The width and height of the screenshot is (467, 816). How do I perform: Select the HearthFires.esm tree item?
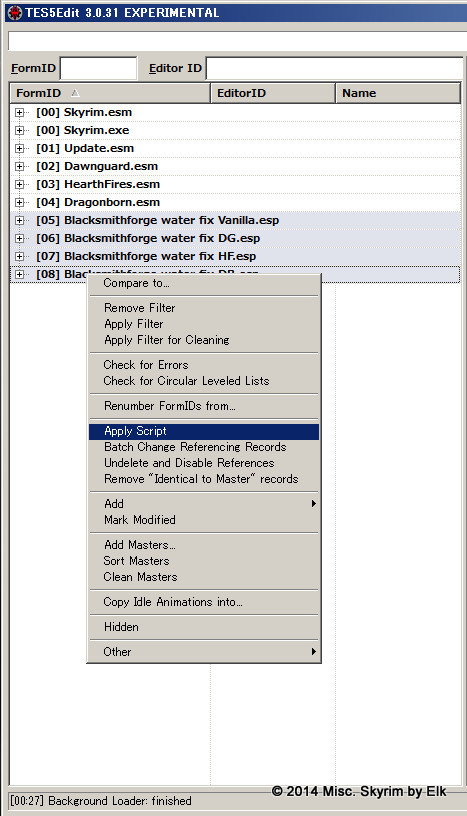111,184
